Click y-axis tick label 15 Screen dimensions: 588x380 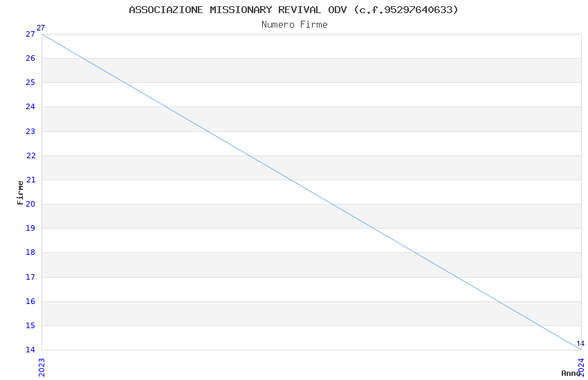30,325
